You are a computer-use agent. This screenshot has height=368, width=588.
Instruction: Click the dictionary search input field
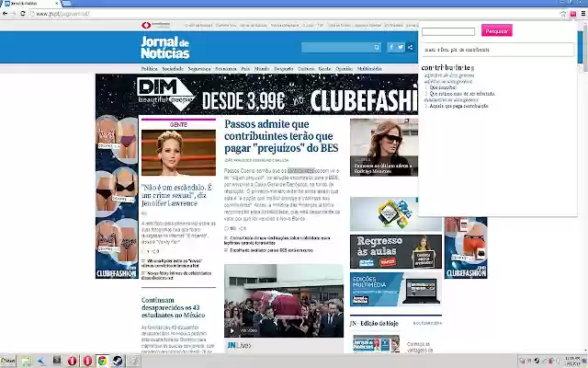pyautogui.click(x=448, y=31)
